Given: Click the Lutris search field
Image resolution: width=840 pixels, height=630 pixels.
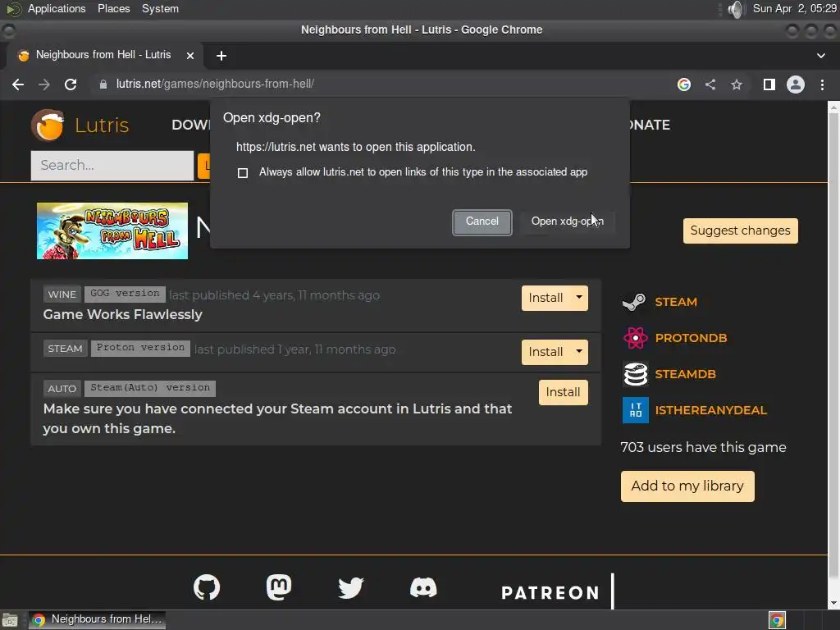Looking at the screenshot, I should 112,166.
